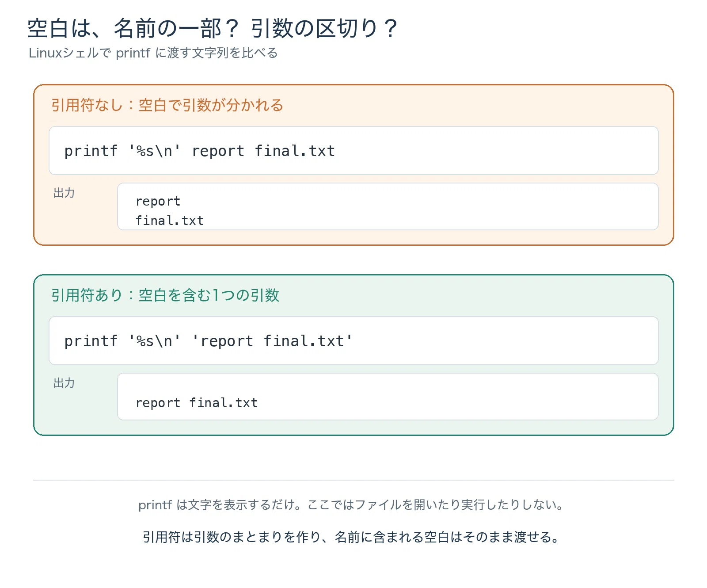
Task: Click the quoted printf command box
Action: click(353, 341)
